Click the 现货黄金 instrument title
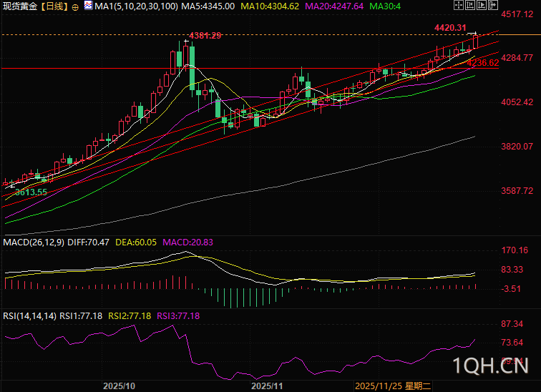 20,6
